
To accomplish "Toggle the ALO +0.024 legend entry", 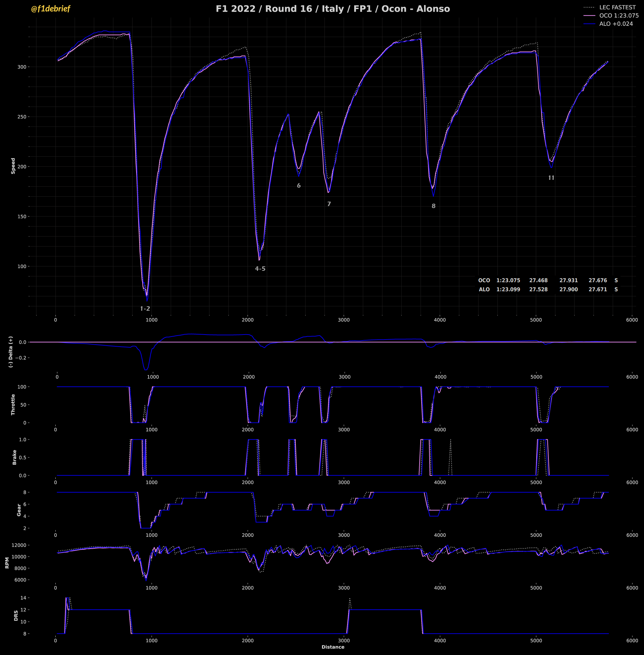I will 615,24.
